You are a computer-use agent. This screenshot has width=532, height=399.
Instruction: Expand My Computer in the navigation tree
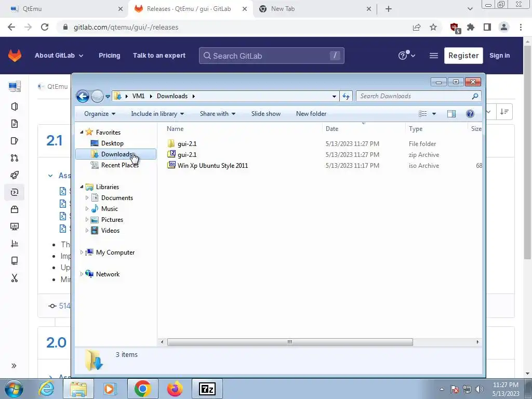tap(82, 252)
